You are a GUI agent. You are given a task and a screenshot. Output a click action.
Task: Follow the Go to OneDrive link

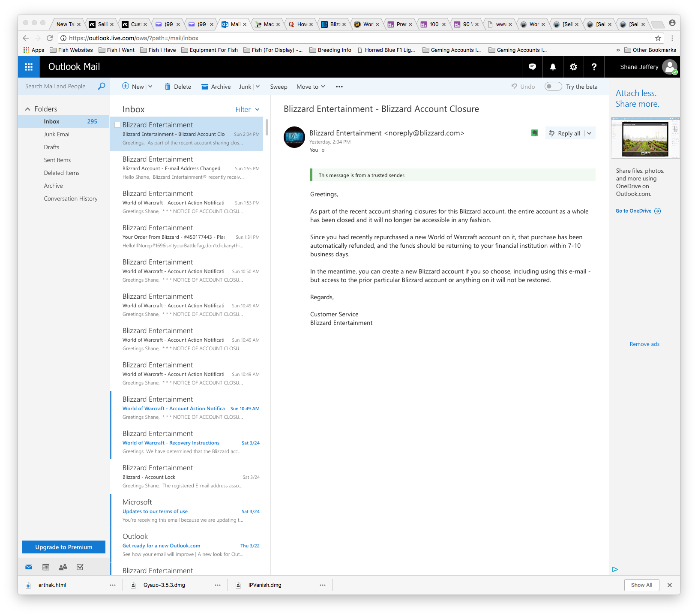[638, 211]
